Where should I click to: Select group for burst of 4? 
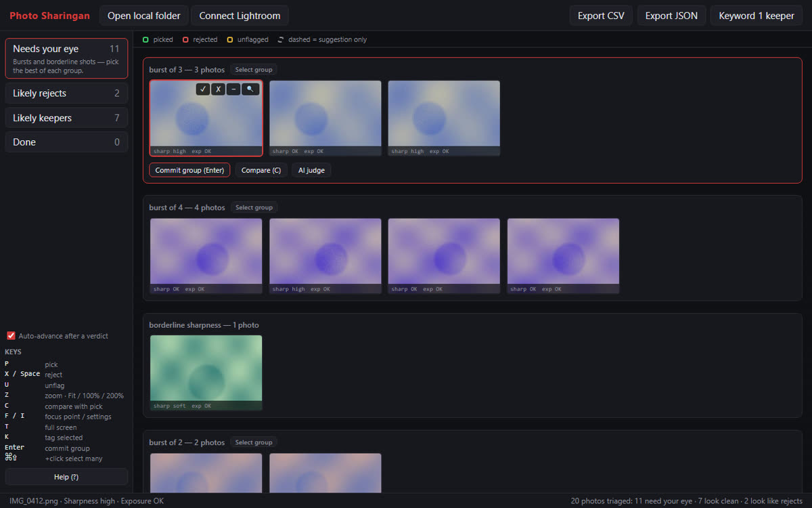254,207
